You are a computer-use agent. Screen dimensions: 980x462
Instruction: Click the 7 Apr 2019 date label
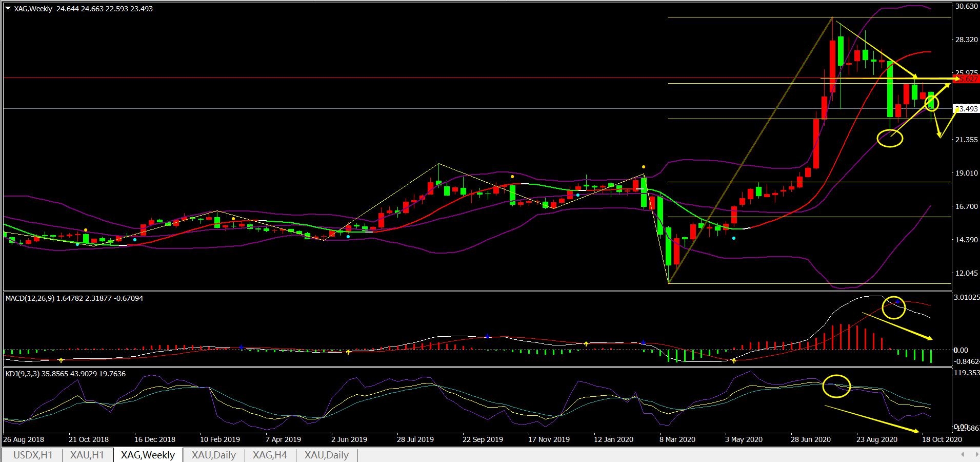click(x=284, y=439)
